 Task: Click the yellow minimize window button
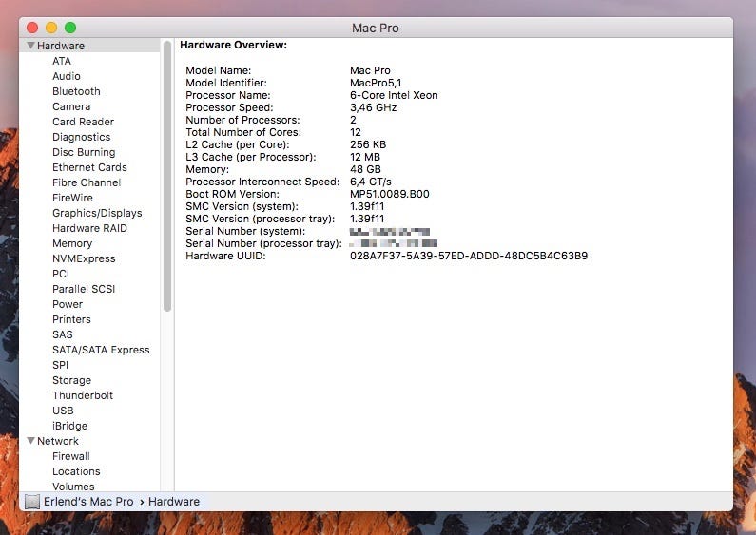point(51,28)
